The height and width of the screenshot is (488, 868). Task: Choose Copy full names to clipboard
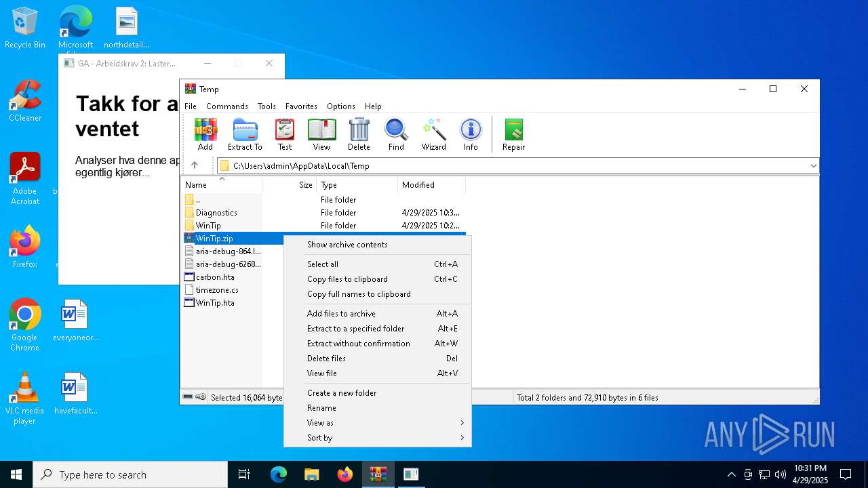click(x=377, y=294)
